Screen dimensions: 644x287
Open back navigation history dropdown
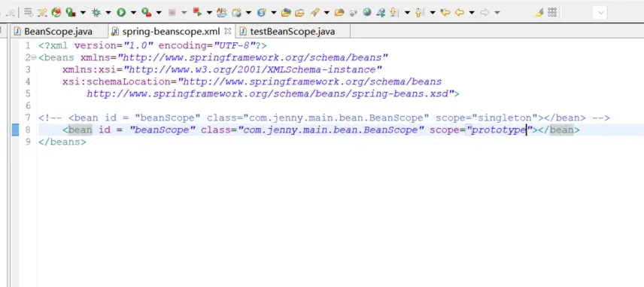tap(472, 12)
